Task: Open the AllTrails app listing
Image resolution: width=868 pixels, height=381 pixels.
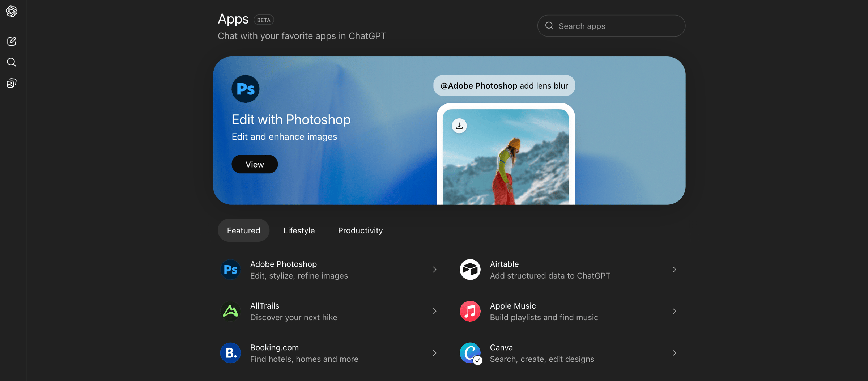Action: pos(293,311)
